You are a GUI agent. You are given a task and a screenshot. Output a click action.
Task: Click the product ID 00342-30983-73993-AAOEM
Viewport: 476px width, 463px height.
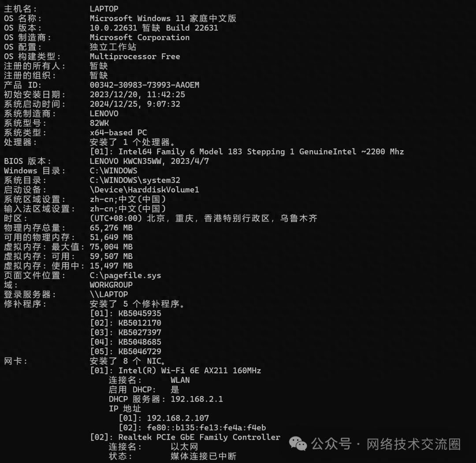pos(145,85)
